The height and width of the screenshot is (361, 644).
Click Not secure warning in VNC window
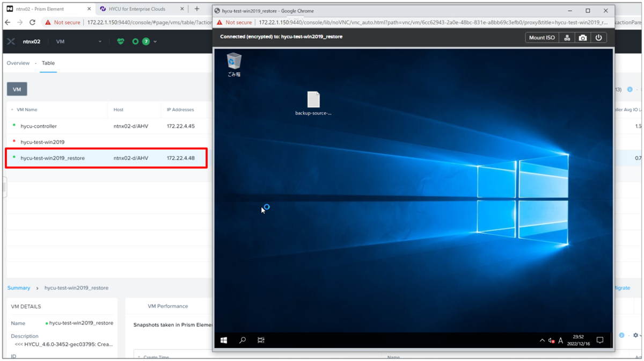[234, 23]
